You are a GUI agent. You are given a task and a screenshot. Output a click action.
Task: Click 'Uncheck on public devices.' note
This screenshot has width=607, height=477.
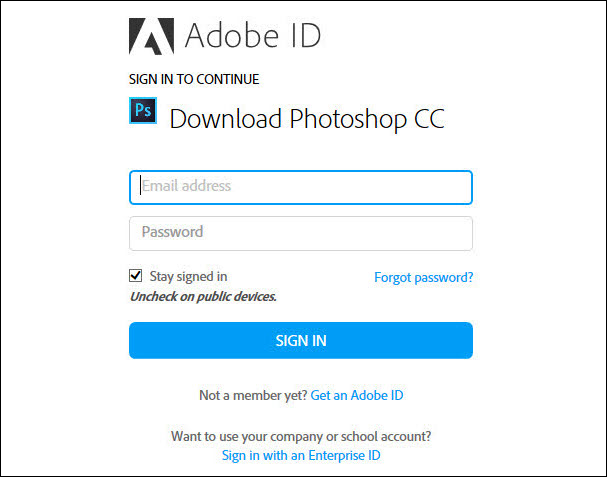tap(203, 297)
